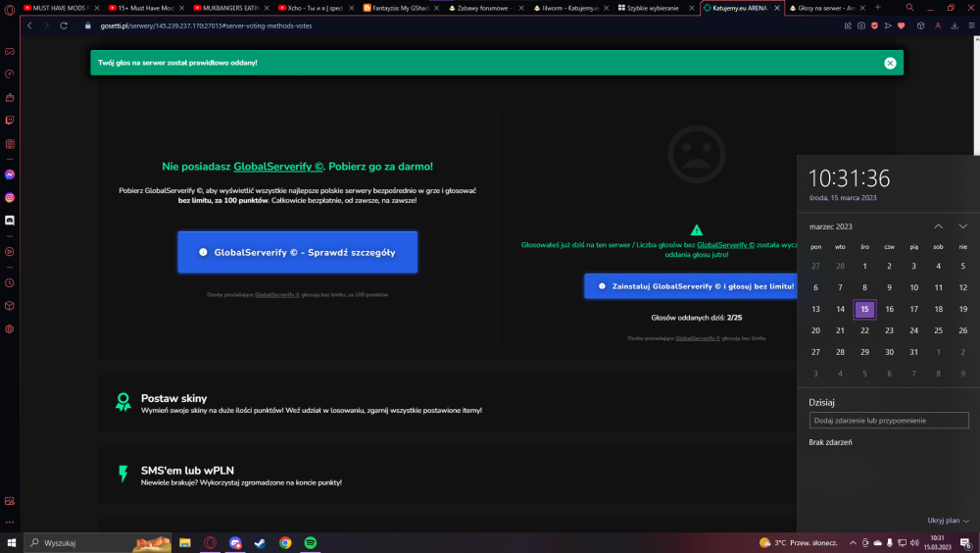Image resolution: width=980 pixels, height=553 pixels.
Task: Collapse agenda with Ukryj plan
Action: pyautogui.click(x=948, y=521)
